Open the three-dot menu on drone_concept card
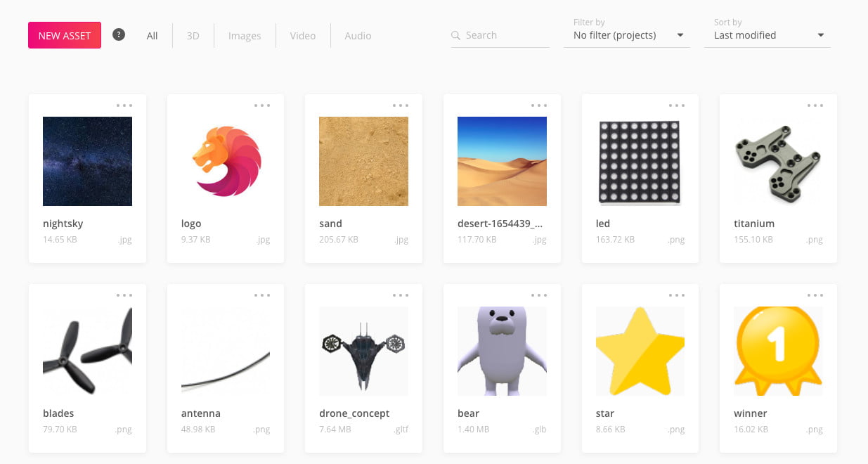The width and height of the screenshot is (868, 464). tap(401, 295)
